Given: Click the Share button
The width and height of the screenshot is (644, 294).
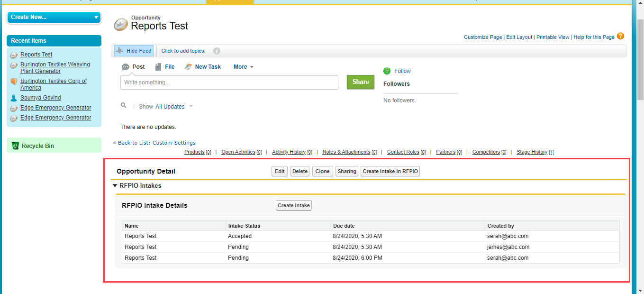Looking at the screenshot, I should (361, 82).
